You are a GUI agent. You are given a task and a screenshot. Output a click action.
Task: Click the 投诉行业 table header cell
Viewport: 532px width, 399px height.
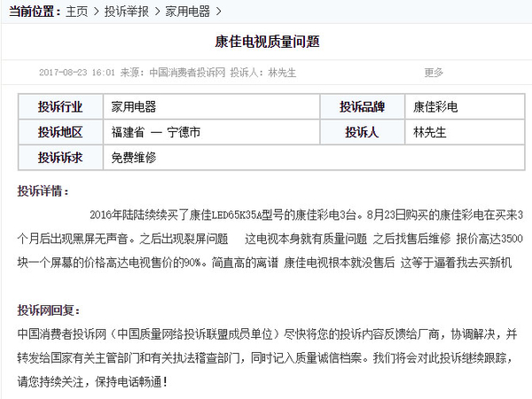click(60, 106)
